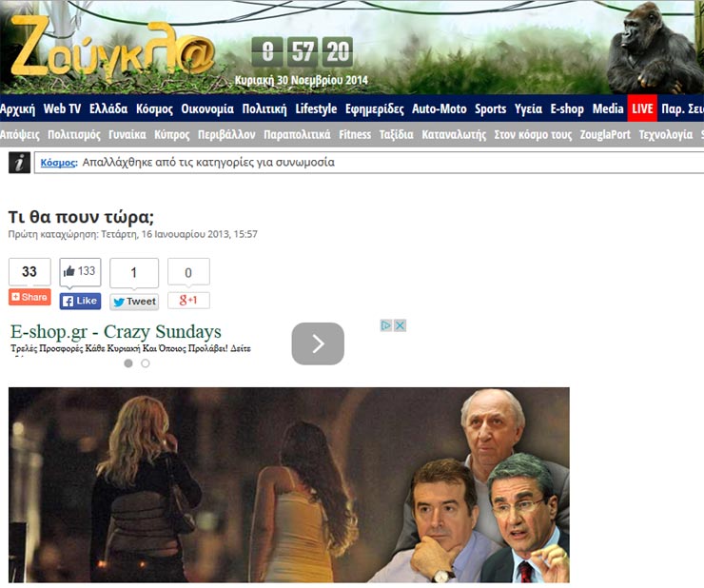Open the Web TV menu item

62,108
